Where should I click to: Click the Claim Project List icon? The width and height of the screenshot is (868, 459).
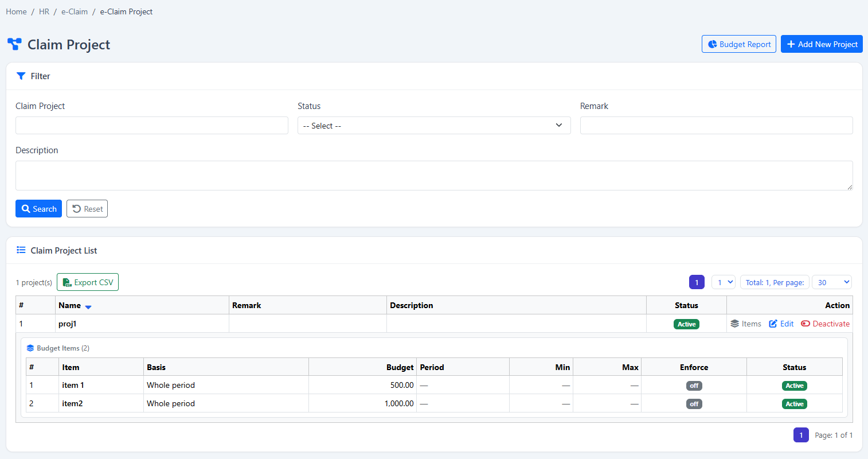pos(21,250)
